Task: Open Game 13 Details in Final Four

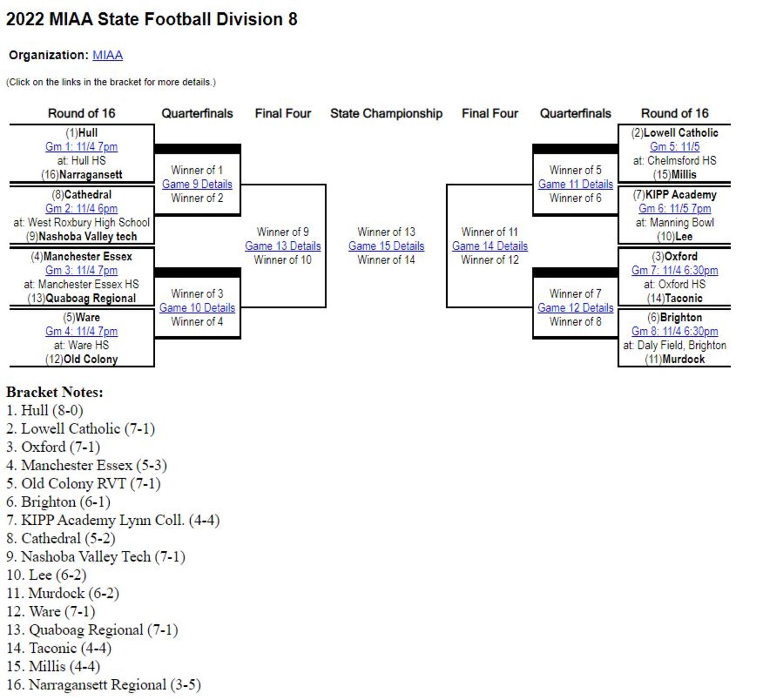Action: click(x=283, y=246)
